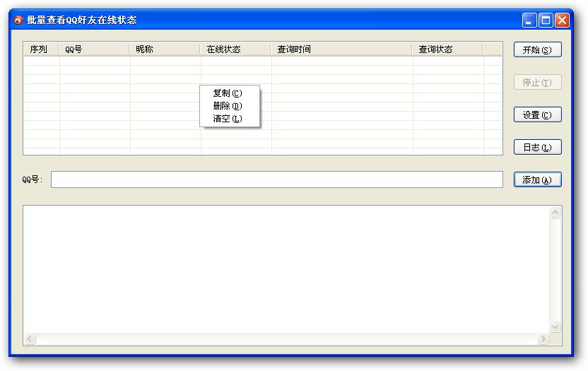Choose 删除(D) from the context menu
The width and height of the screenshot is (588, 371).
coord(229,106)
